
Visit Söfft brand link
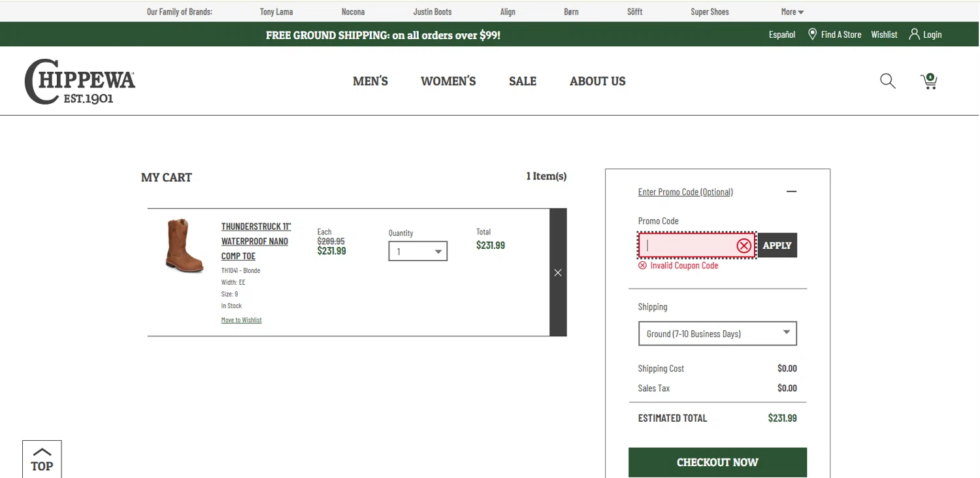(x=635, y=12)
